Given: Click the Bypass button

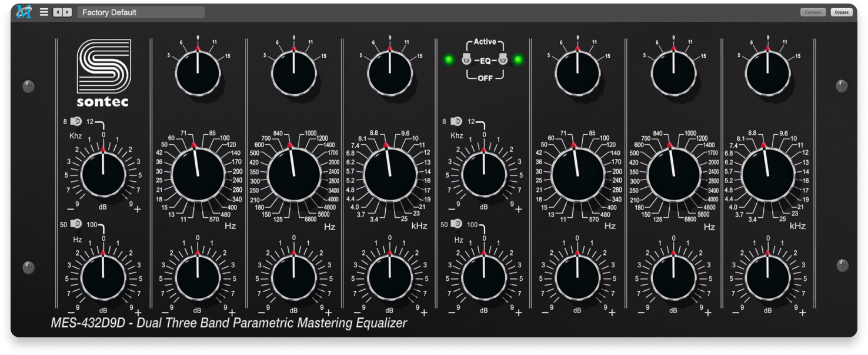Looking at the screenshot, I should [842, 12].
